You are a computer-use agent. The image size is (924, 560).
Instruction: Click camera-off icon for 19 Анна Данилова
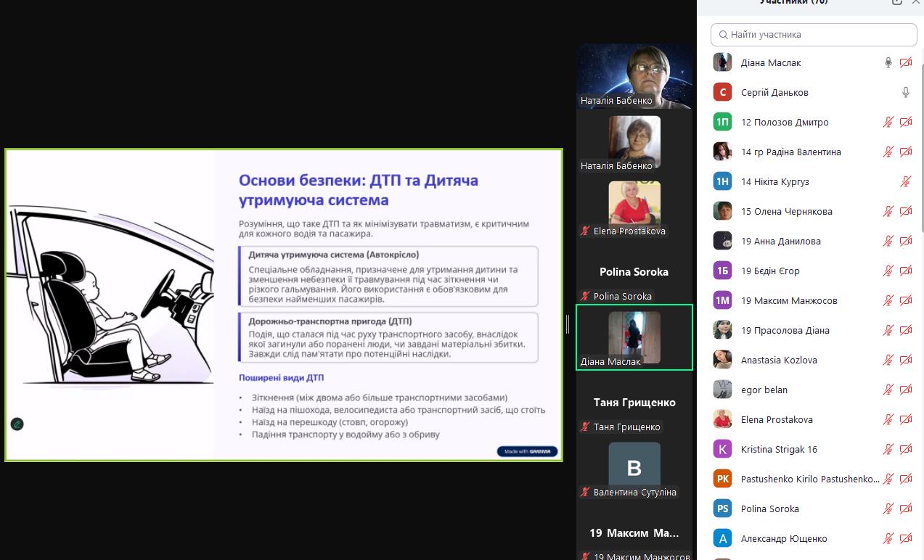905,242
